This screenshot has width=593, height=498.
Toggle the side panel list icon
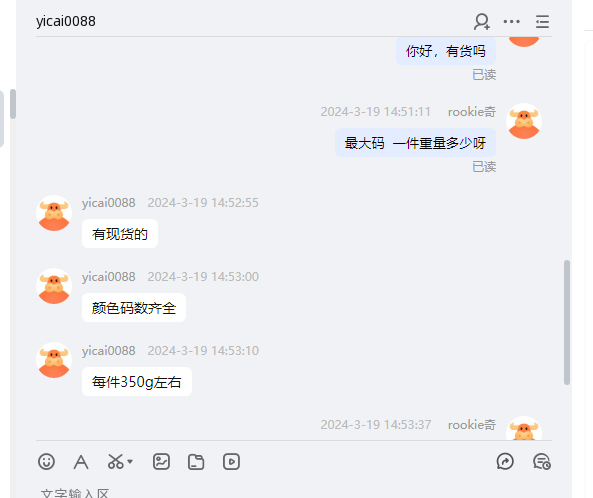542,22
